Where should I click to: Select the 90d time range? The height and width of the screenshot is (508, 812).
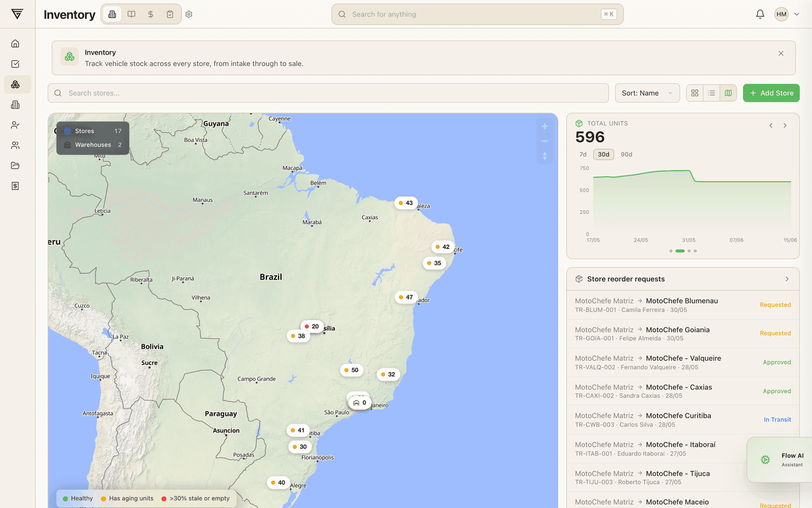coord(626,155)
